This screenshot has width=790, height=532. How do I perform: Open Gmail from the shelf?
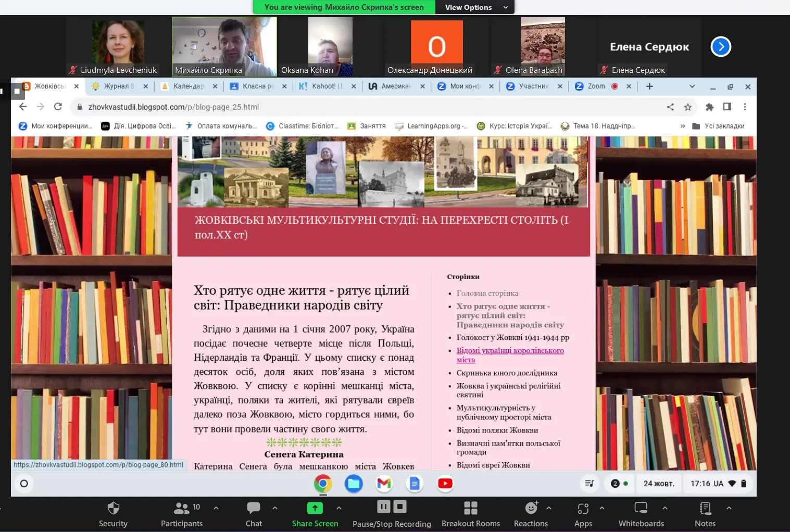(384, 484)
